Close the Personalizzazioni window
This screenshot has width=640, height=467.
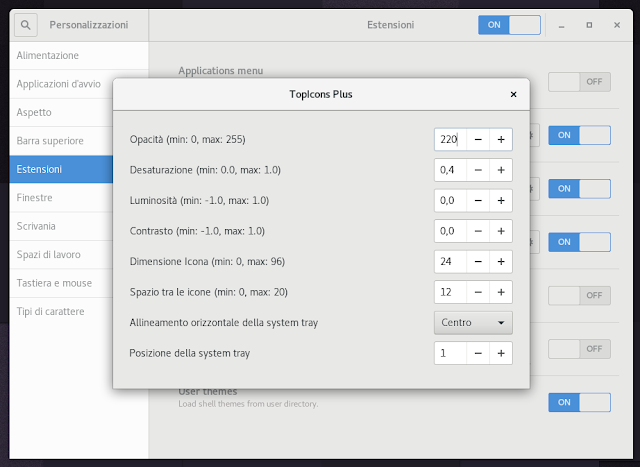[x=617, y=25]
